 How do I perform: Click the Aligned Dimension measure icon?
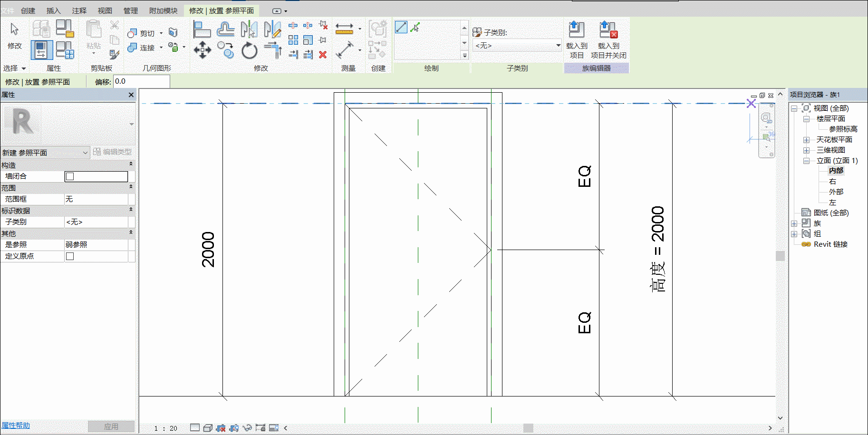[344, 29]
